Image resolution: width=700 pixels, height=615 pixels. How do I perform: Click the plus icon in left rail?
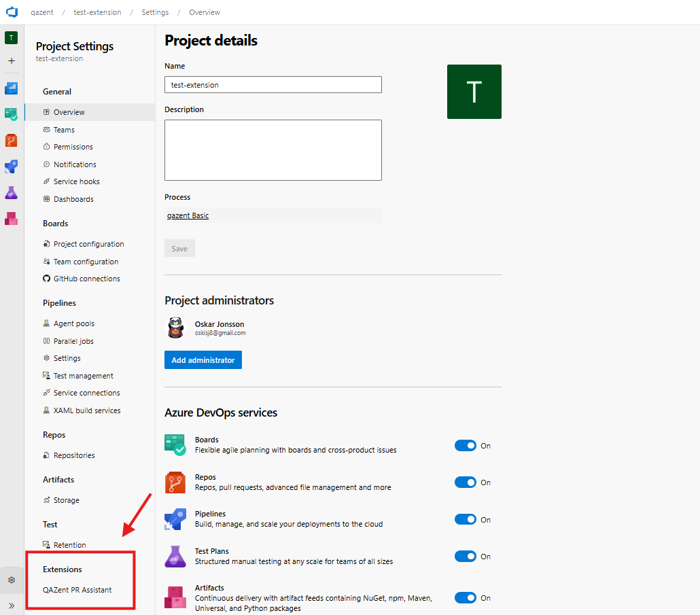[12, 60]
